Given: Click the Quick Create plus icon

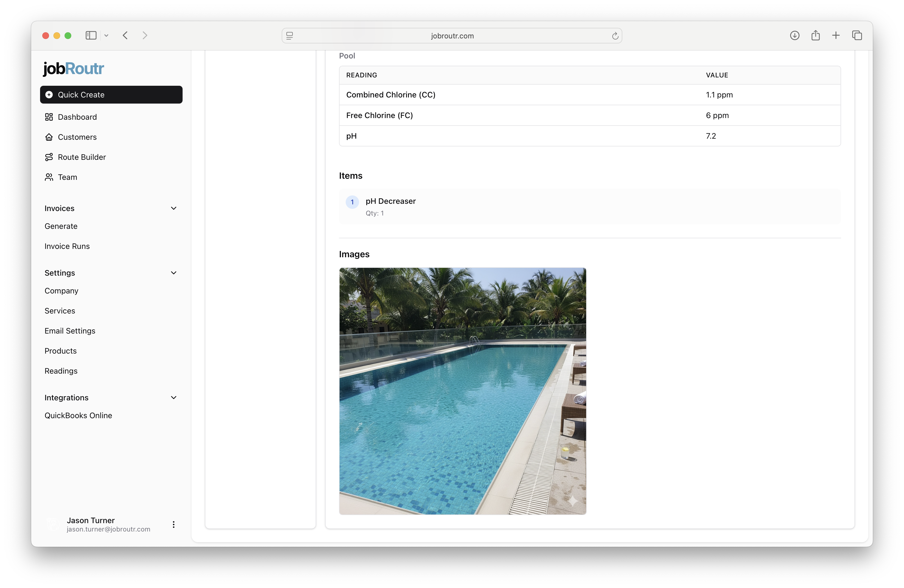Looking at the screenshot, I should point(49,95).
